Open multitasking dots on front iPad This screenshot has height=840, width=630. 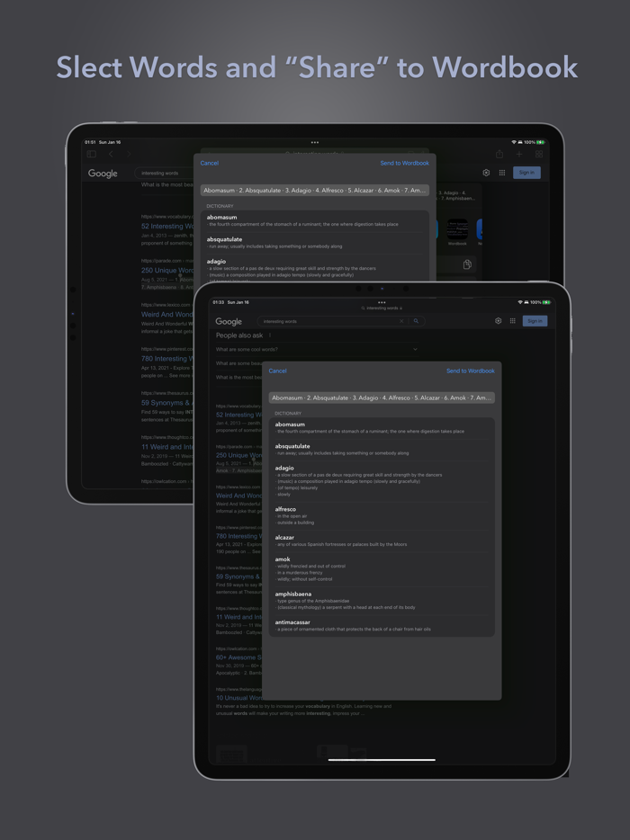382,302
